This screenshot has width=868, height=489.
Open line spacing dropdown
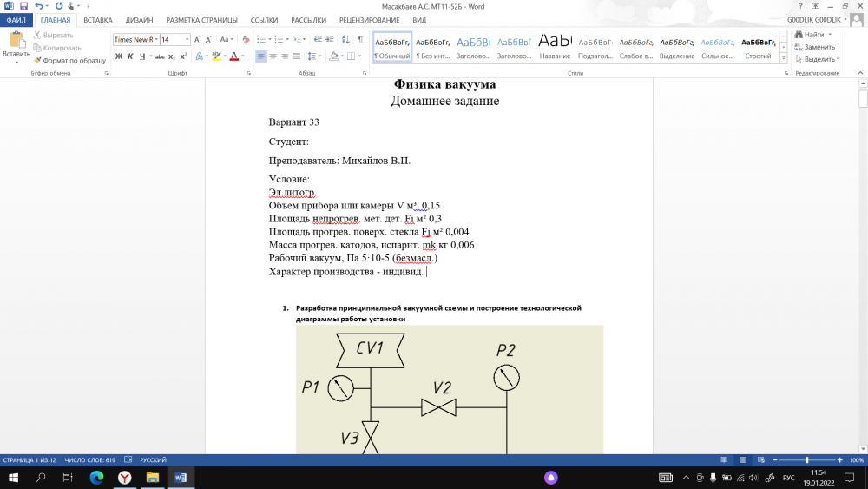(x=314, y=56)
